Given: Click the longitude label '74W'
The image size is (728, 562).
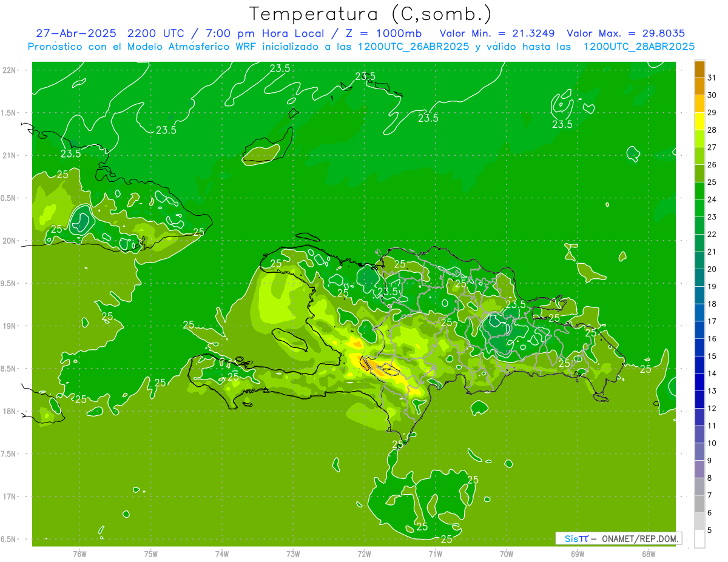Looking at the screenshot, I should pos(222,554).
